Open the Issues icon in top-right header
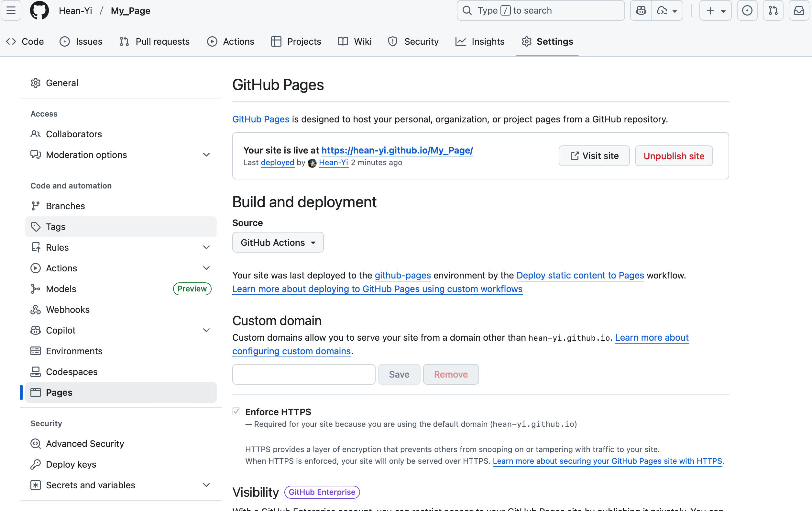The width and height of the screenshot is (812, 511). click(x=747, y=10)
